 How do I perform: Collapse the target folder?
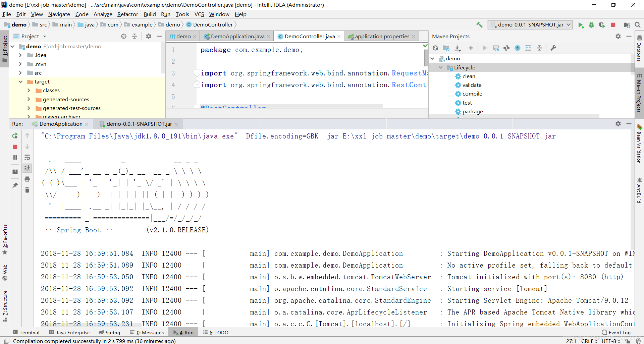[x=20, y=82]
